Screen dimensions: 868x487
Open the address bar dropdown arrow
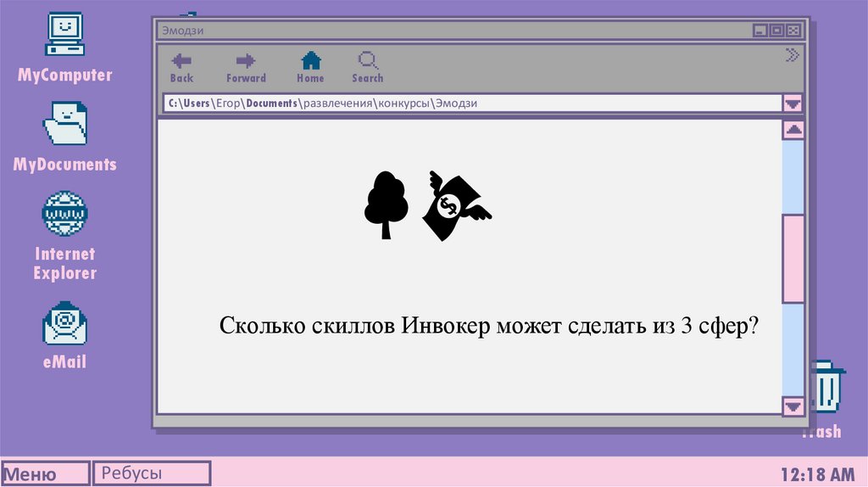point(793,103)
